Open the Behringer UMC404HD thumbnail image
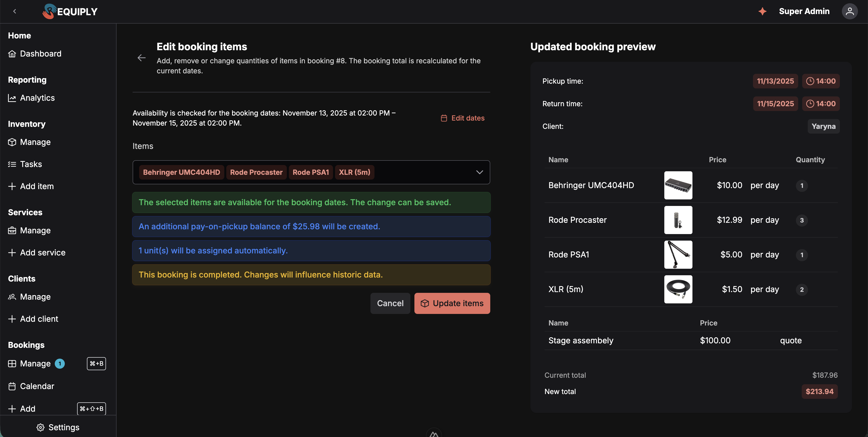Viewport: 868px width, 437px height. click(x=678, y=185)
